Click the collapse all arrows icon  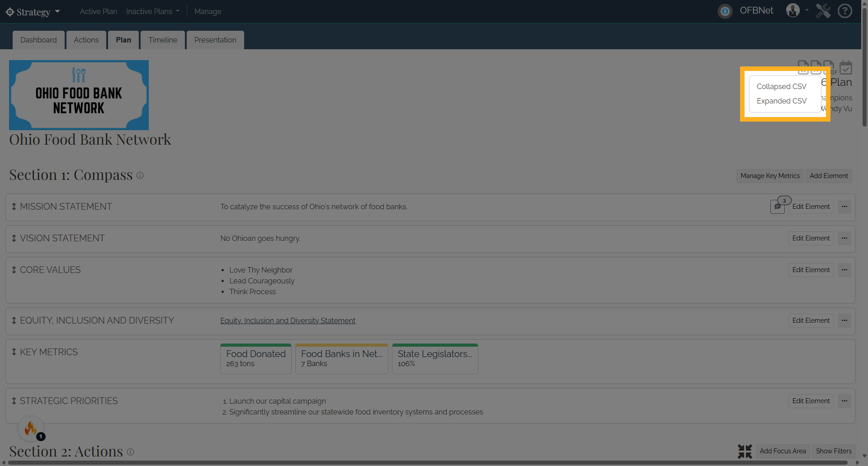(745, 451)
